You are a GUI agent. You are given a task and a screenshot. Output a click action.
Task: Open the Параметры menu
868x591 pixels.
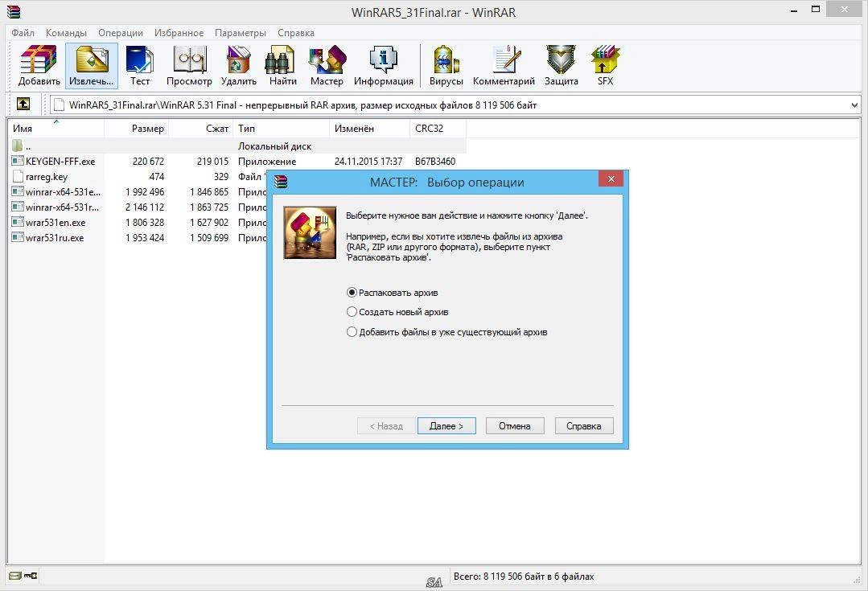tap(241, 33)
